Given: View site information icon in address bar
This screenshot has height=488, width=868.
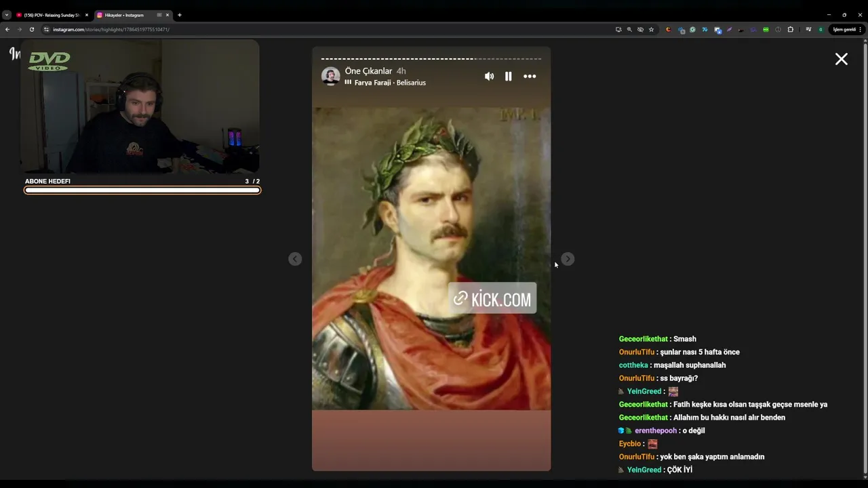Looking at the screenshot, I should [47, 29].
